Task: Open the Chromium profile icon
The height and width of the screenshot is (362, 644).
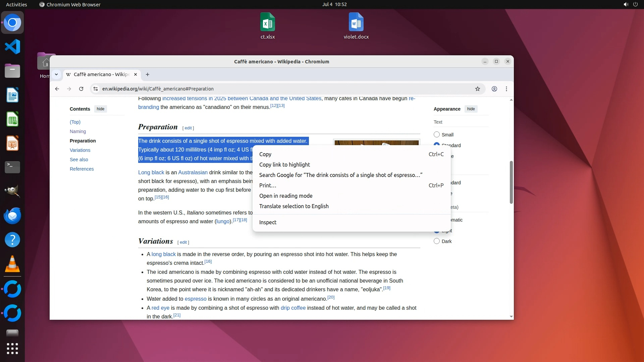Action: click(x=494, y=89)
